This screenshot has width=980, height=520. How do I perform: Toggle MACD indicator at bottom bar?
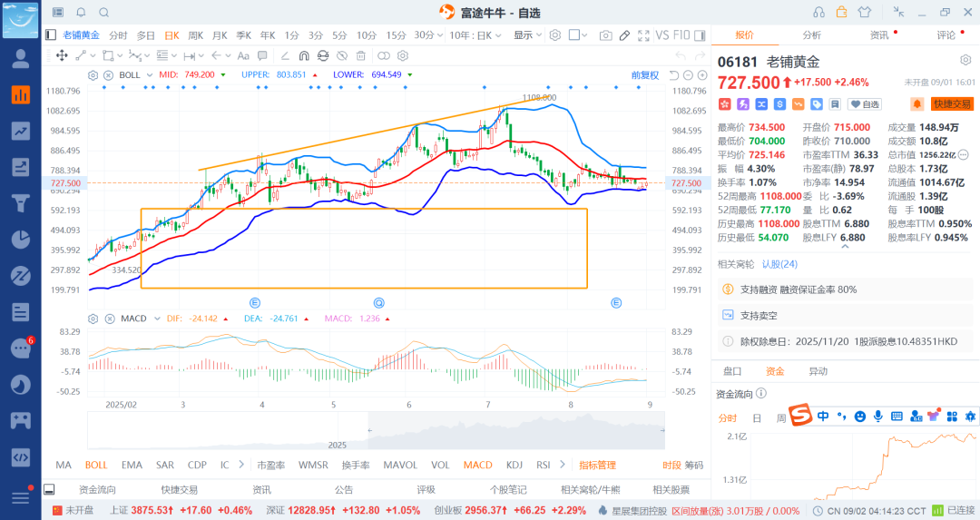pos(477,465)
